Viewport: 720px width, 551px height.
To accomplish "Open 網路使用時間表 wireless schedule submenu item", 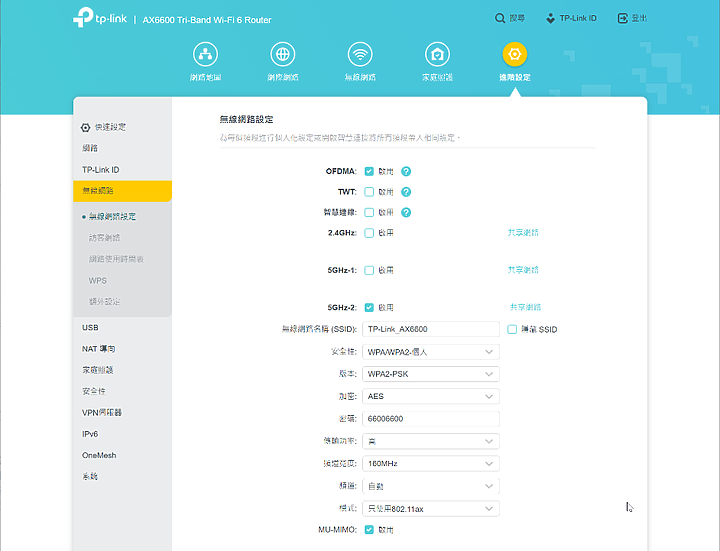I will (116, 259).
